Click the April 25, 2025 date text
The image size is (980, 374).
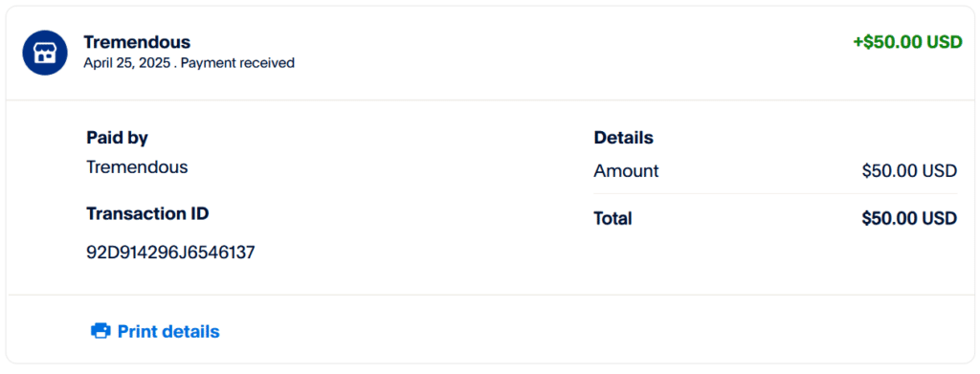pyautogui.click(x=127, y=63)
